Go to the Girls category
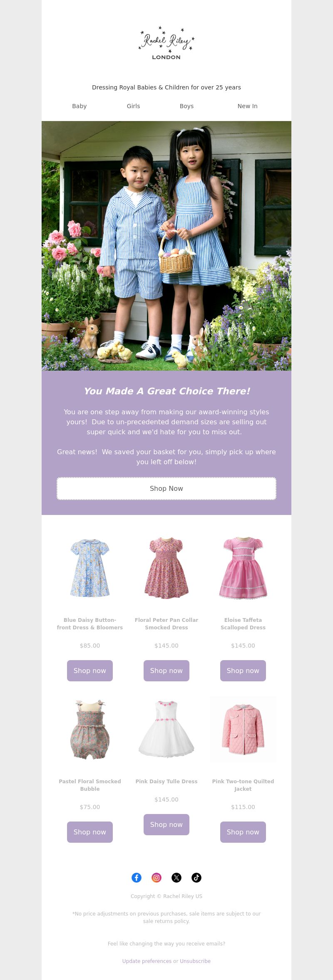The width and height of the screenshot is (333, 980). point(133,106)
